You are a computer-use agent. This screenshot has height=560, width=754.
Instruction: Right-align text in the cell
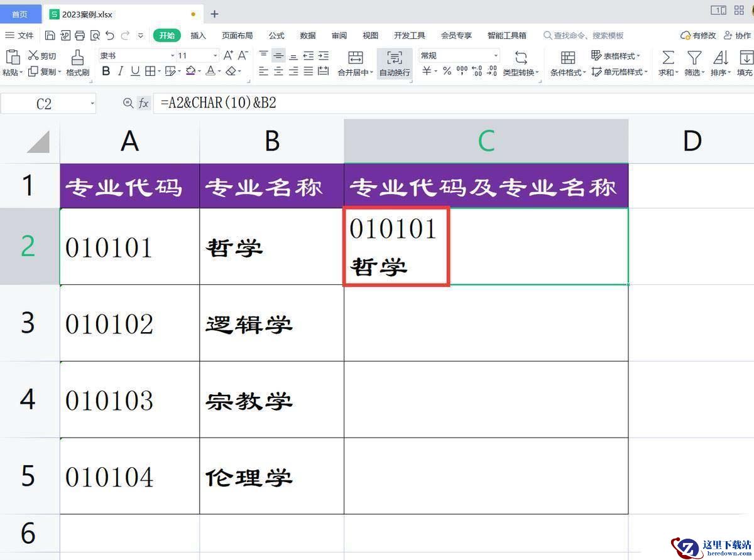[293, 72]
